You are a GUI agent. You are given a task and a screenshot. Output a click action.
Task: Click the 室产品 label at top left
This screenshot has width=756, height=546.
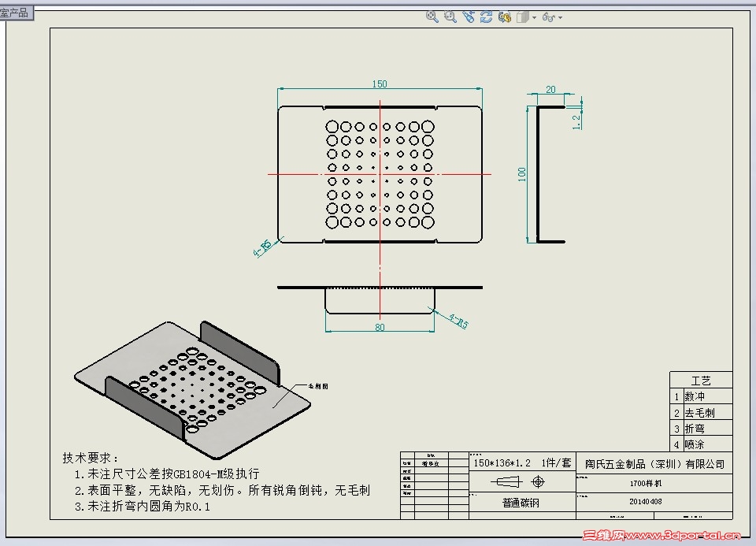[16, 12]
